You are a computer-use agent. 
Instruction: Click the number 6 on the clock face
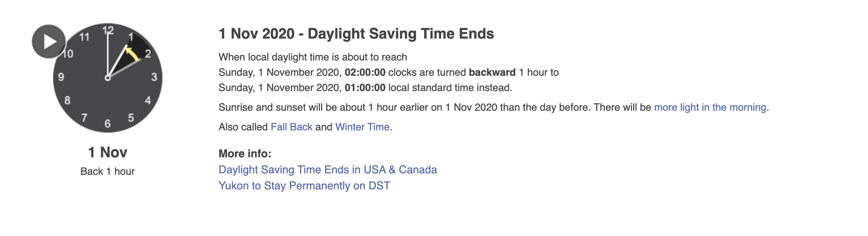click(107, 124)
